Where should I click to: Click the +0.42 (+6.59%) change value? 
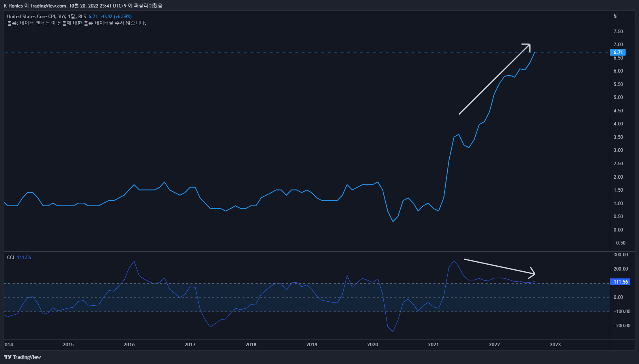(x=116, y=17)
